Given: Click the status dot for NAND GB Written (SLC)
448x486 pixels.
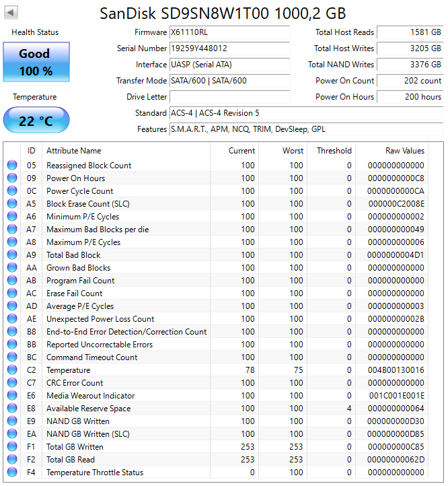Looking at the screenshot, I should pyautogui.click(x=12, y=433).
